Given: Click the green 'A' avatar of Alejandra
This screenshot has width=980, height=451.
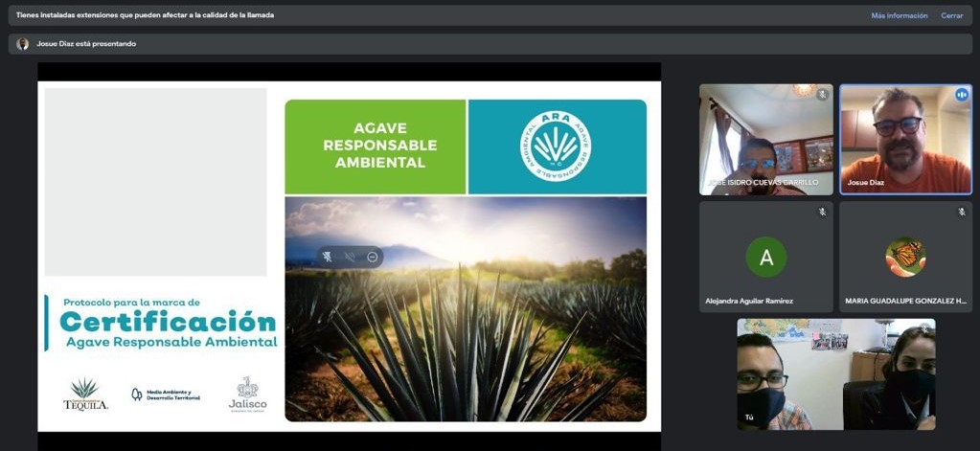Looking at the screenshot, I should [x=766, y=257].
